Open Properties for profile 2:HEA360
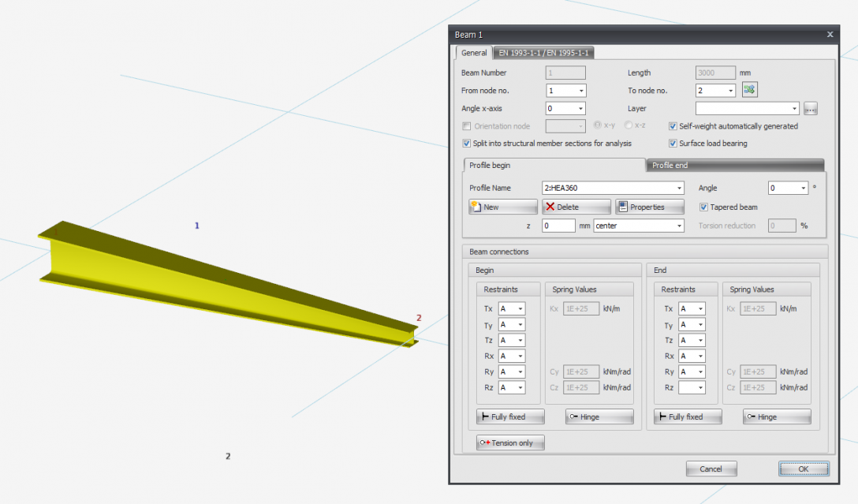The image size is (858, 504). pyautogui.click(x=649, y=206)
